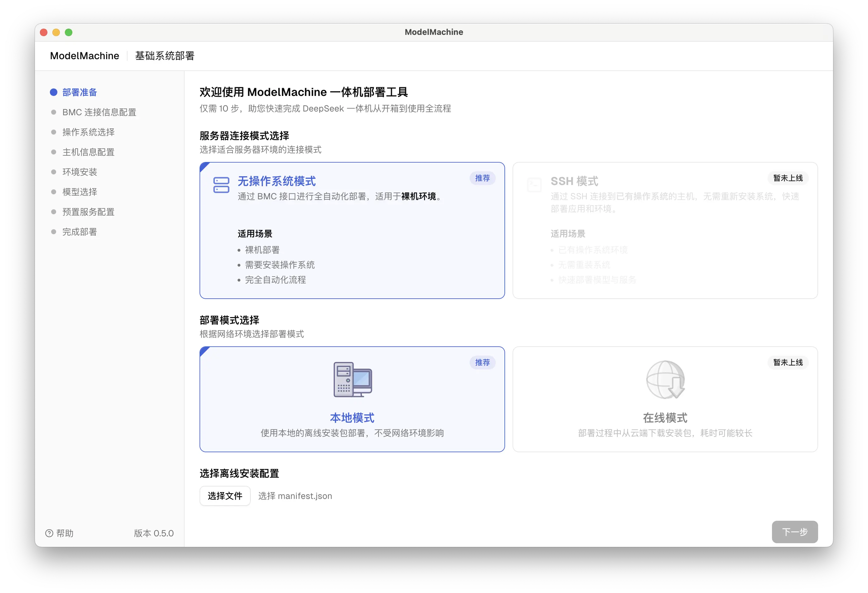Open the 环境安装 sidebar step

pos(80,172)
